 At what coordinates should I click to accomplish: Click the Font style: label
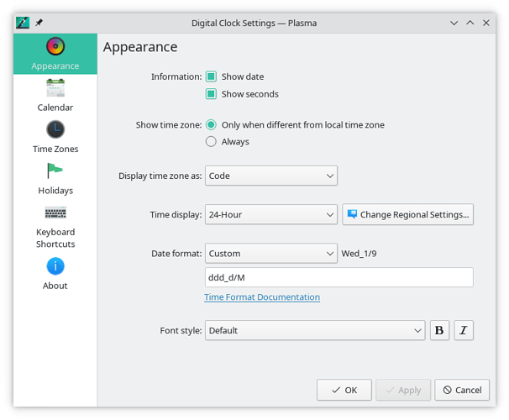[181, 330]
